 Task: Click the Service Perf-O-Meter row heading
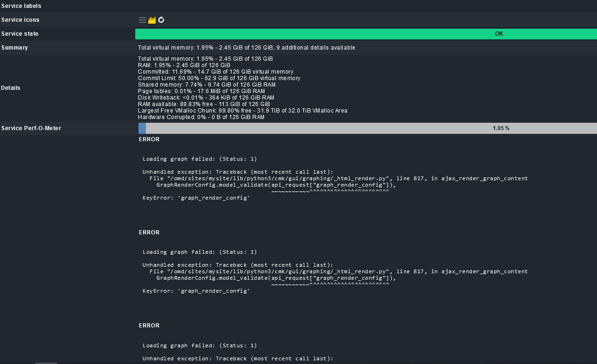point(31,128)
